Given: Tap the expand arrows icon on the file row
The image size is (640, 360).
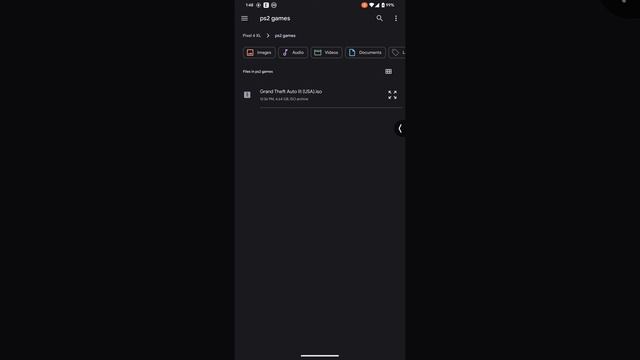Looking at the screenshot, I should click(x=392, y=95).
